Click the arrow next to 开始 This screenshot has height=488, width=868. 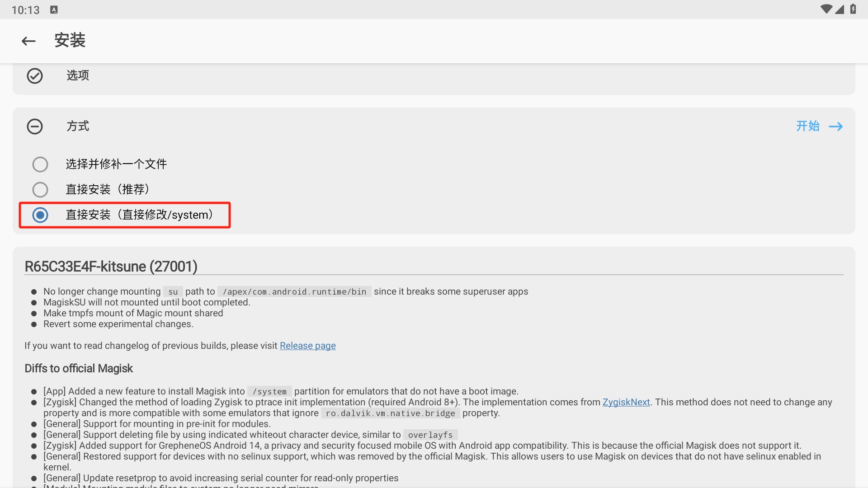click(836, 127)
